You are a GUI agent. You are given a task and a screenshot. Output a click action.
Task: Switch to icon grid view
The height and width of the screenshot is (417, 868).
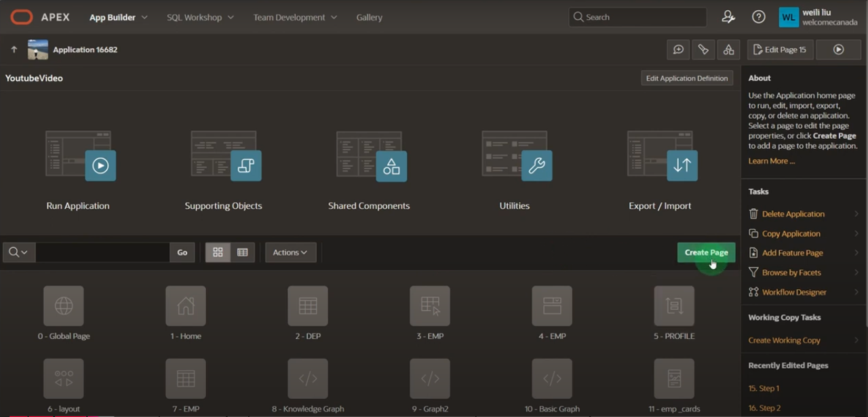(218, 252)
